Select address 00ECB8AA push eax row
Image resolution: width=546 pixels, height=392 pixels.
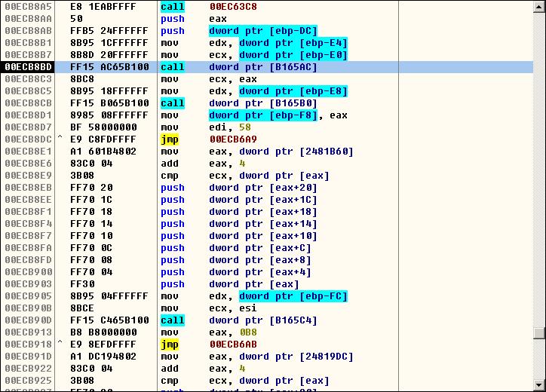[x=267, y=19]
